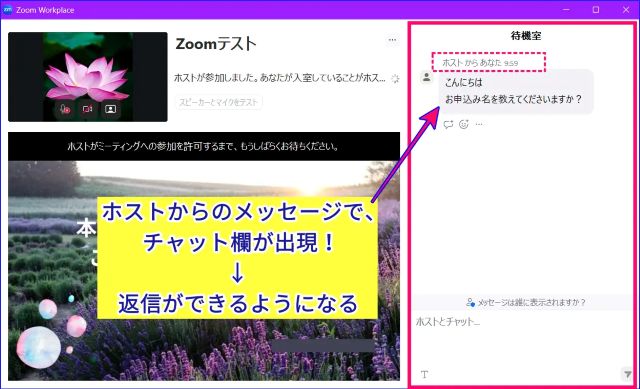
Task: Click the reply icon under host message
Action: coord(448,124)
